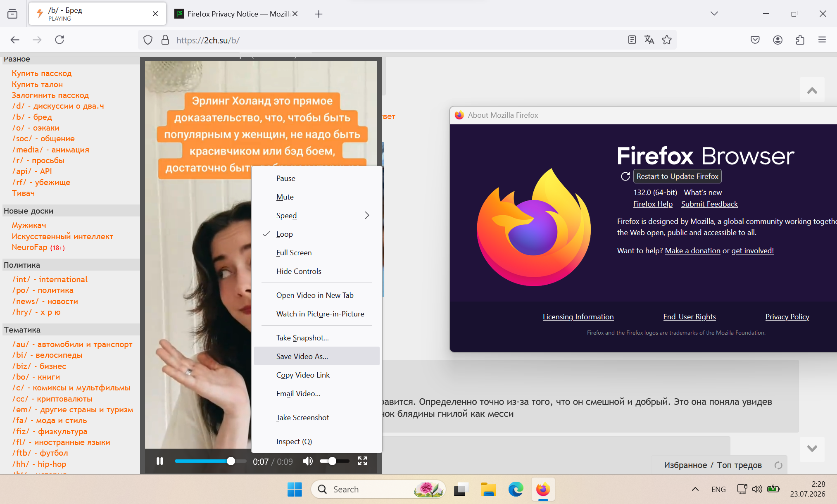The height and width of the screenshot is (504, 837).
Task: Open the Extensions puzzle icon
Action: [x=800, y=40]
